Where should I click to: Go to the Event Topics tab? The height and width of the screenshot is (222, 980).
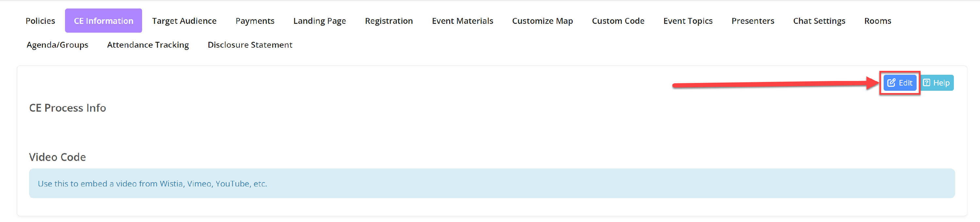pos(688,21)
